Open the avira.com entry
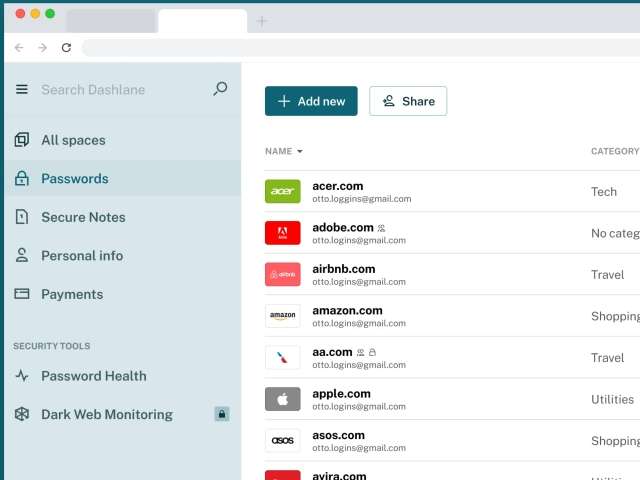This screenshot has height=480, width=640. click(452, 472)
